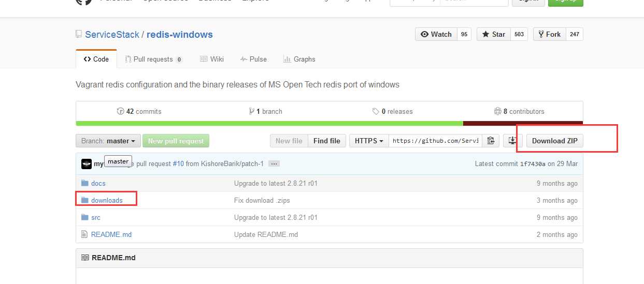Open pull request #10 link
This screenshot has height=284, width=644.
pyautogui.click(x=178, y=163)
